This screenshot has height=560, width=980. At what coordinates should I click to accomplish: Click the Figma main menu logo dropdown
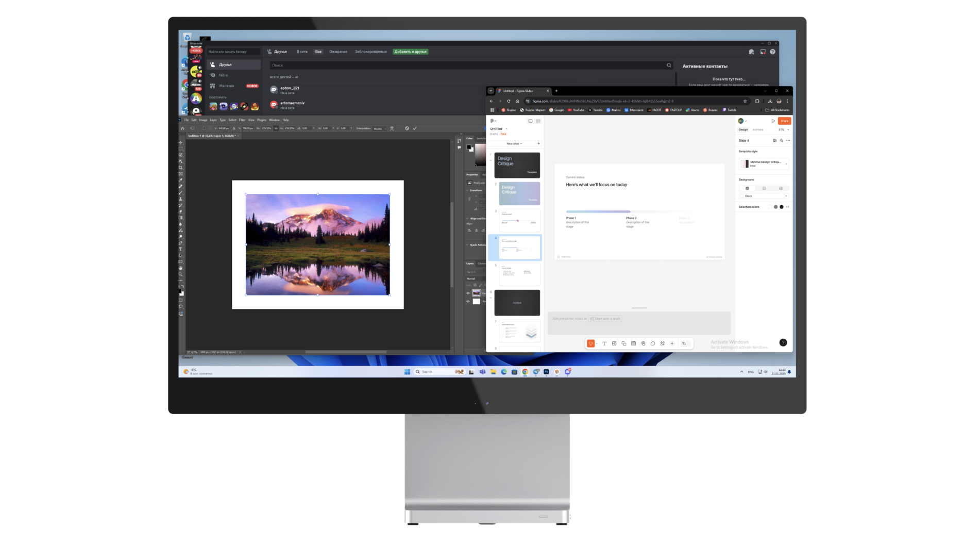[x=493, y=121]
